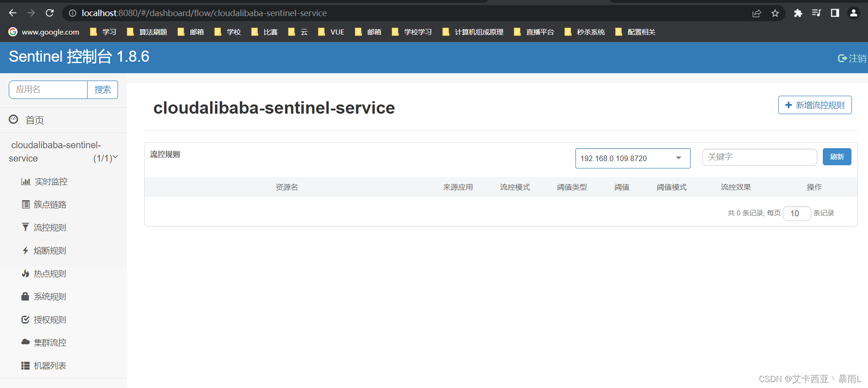Screen dimensions: 868x388
Task: Open the 云 bookmark folder
Action: click(x=298, y=32)
